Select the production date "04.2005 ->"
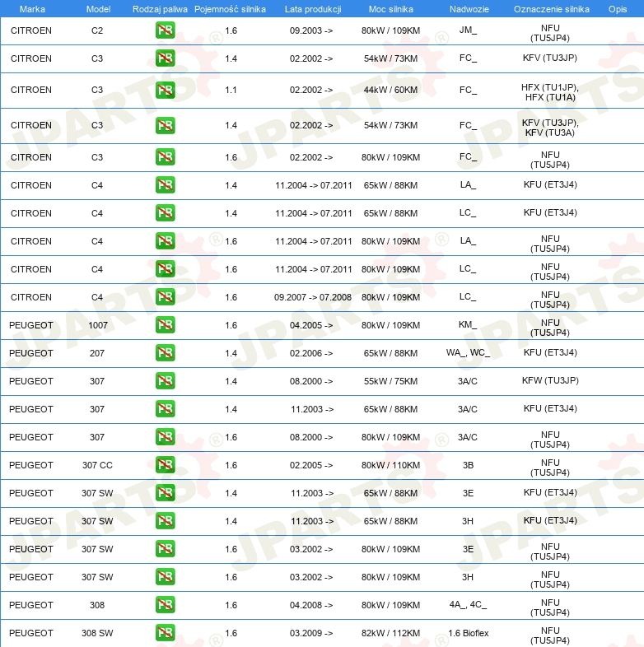Image resolution: width=644 pixels, height=647 pixels. coord(311,326)
